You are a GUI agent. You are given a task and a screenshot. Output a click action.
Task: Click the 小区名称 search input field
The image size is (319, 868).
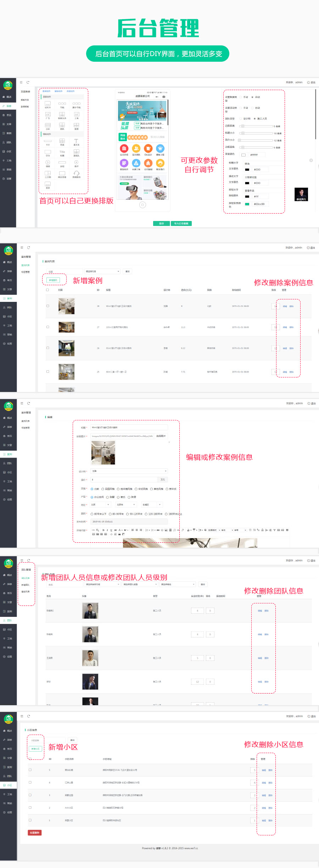tap(35, 740)
